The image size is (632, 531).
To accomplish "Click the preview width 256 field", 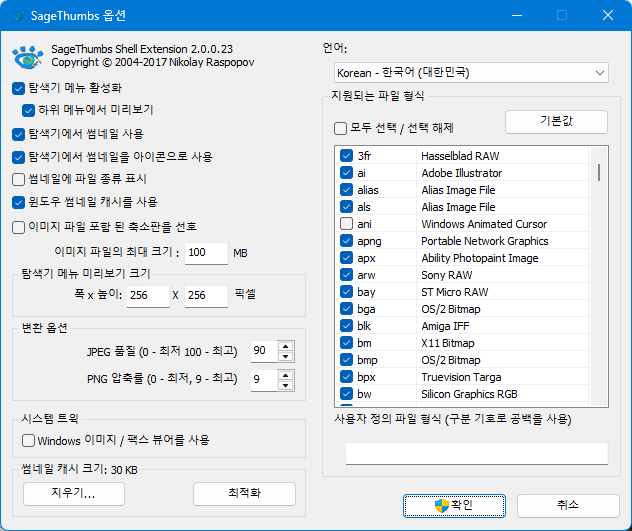I will [x=148, y=296].
